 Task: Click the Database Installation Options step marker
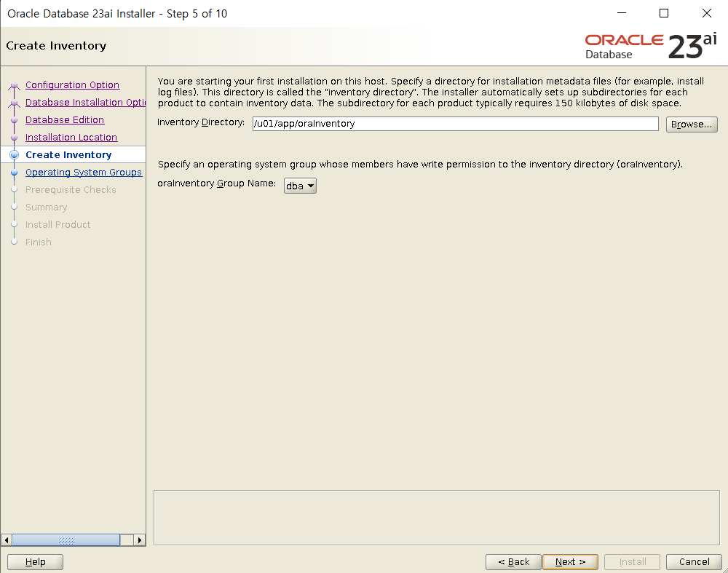pyautogui.click(x=14, y=103)
